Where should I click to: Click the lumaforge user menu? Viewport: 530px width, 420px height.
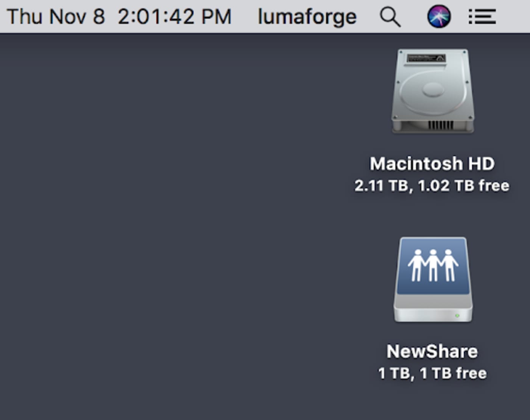click(x=307, y=17)
